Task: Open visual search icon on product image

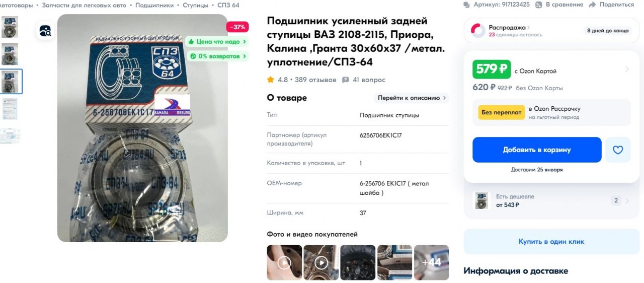Action: pyautogui.click(x=46, y=31)
